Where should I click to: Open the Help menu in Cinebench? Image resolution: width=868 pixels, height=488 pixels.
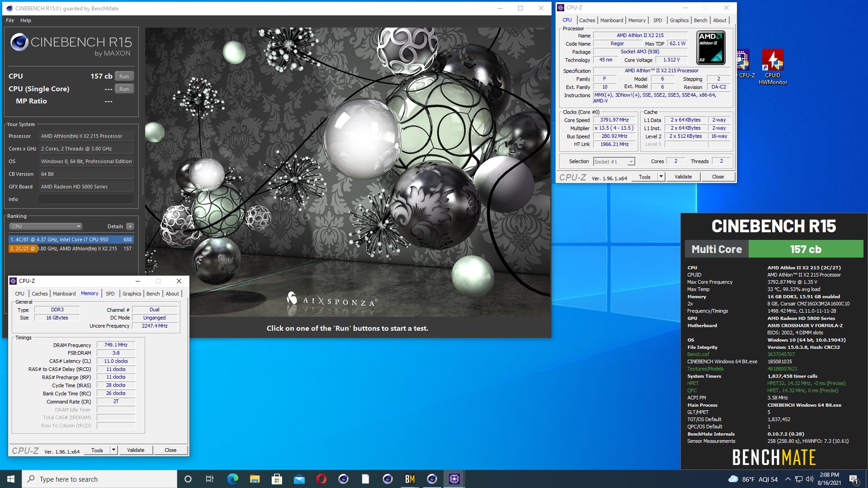coord(26,20)
